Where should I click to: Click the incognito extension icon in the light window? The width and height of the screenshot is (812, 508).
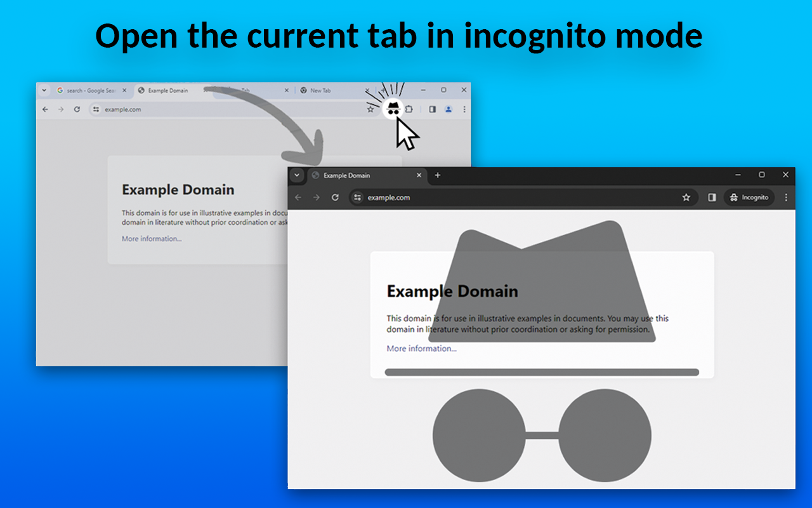click(393, 109)
